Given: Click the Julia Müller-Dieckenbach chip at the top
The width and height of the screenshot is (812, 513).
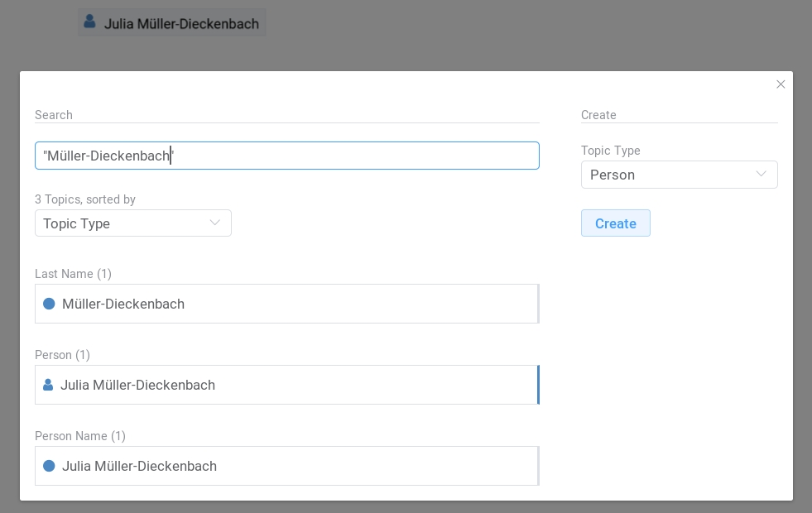Looking at the screenshot, I should (x=171, y=22).
